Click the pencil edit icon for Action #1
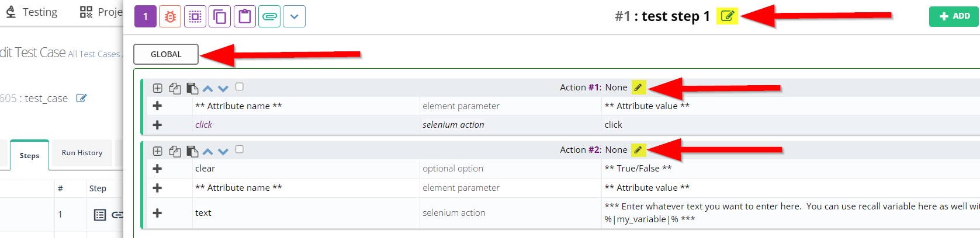980x238 pixels. coord(638,87)
